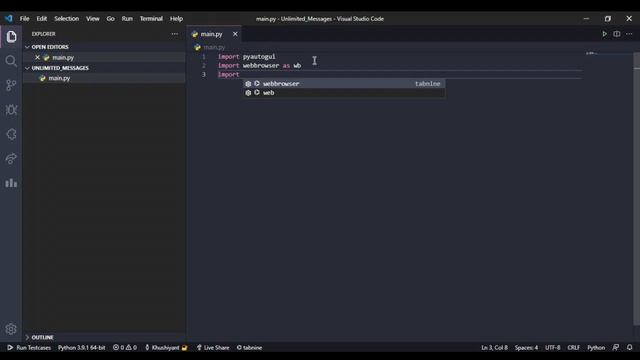Open main.py in Unlimited_Messages folder
The width and height of the screenshot is (640, 360).
click(x=59, y=78)
